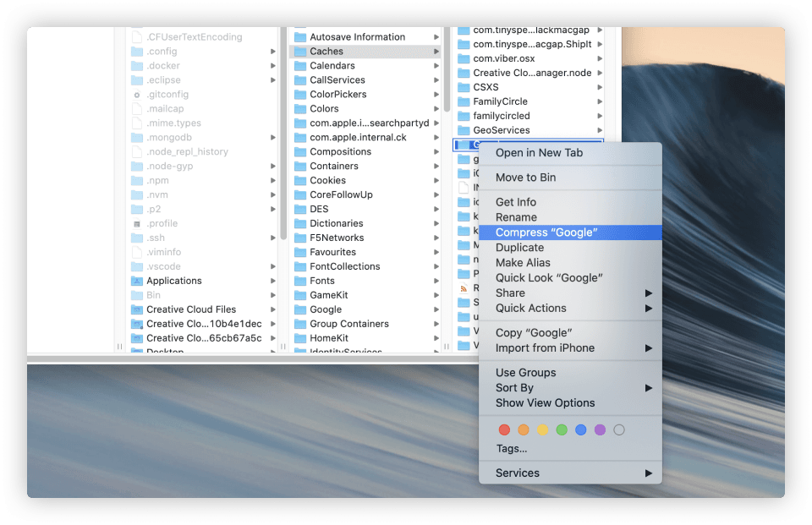Select the empty no-color tag circle

click(619, 430)
